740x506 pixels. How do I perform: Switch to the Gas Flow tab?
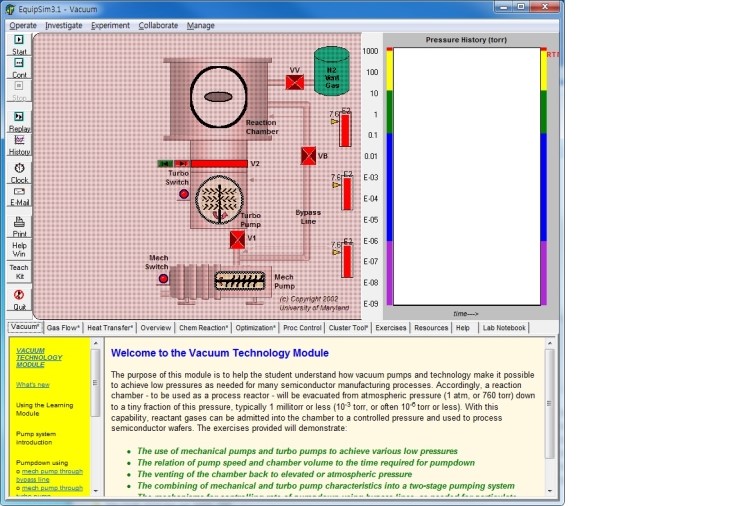pos(63,328)
